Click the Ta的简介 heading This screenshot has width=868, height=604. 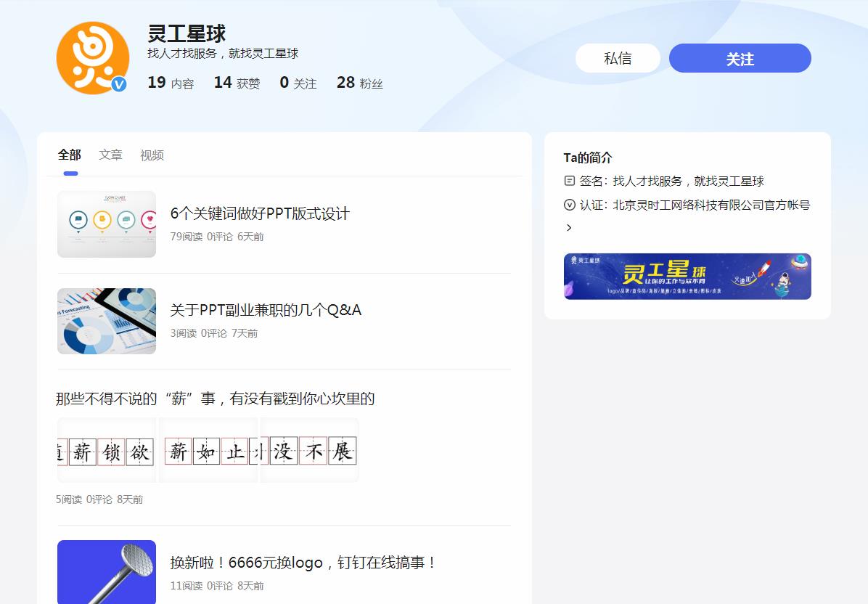[588, 158]
